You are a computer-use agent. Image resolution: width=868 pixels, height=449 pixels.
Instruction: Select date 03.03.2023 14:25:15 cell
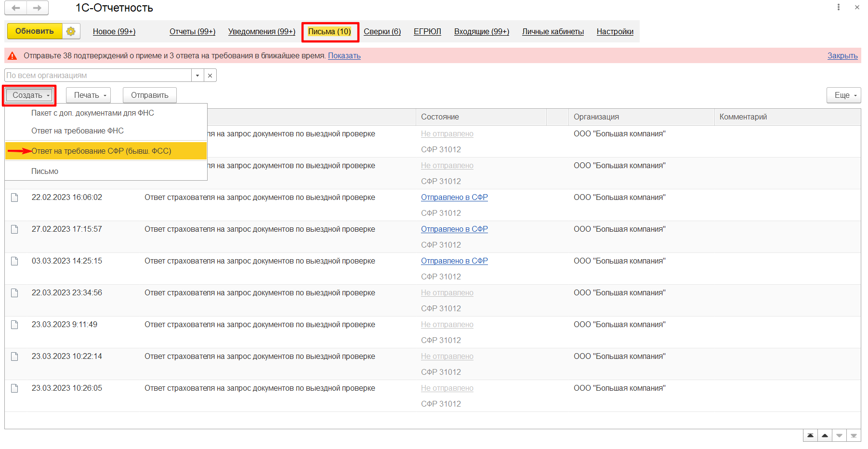[x=67, y=261]
